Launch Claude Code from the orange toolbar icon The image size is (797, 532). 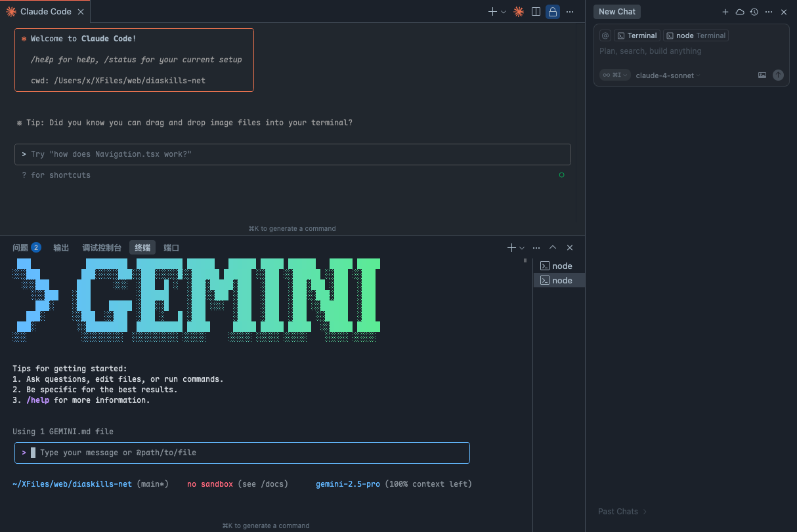point(519,12)
